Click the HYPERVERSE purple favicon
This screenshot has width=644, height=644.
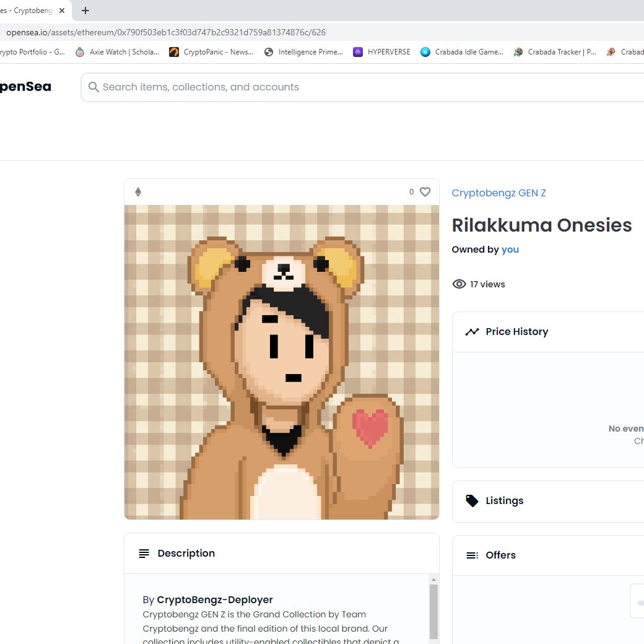pos(358,52)
